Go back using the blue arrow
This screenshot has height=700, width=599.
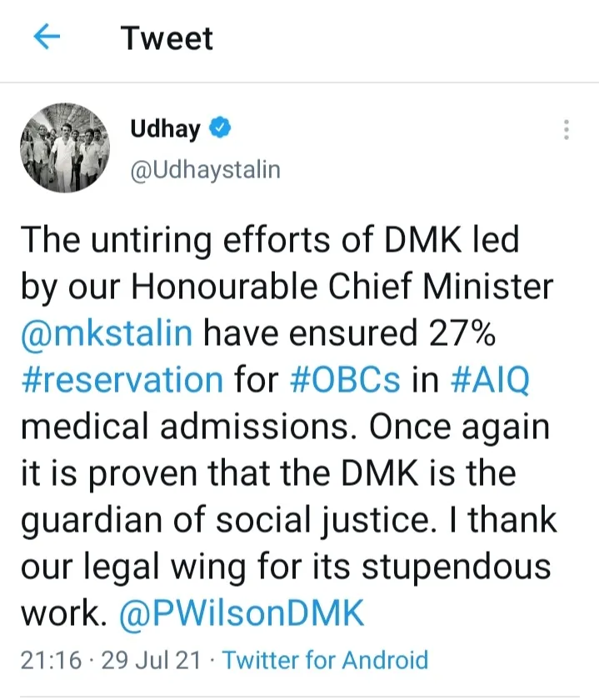[47, 37]
